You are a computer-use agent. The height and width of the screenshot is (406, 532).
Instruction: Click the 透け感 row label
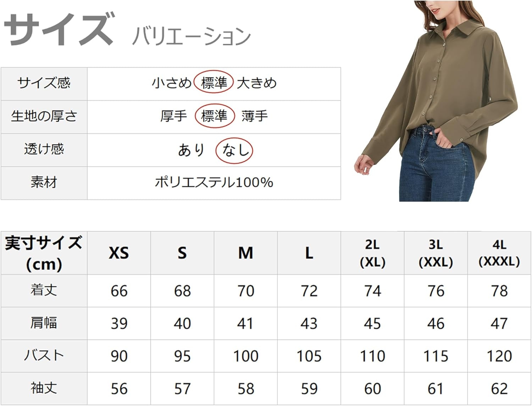[44, 149]
